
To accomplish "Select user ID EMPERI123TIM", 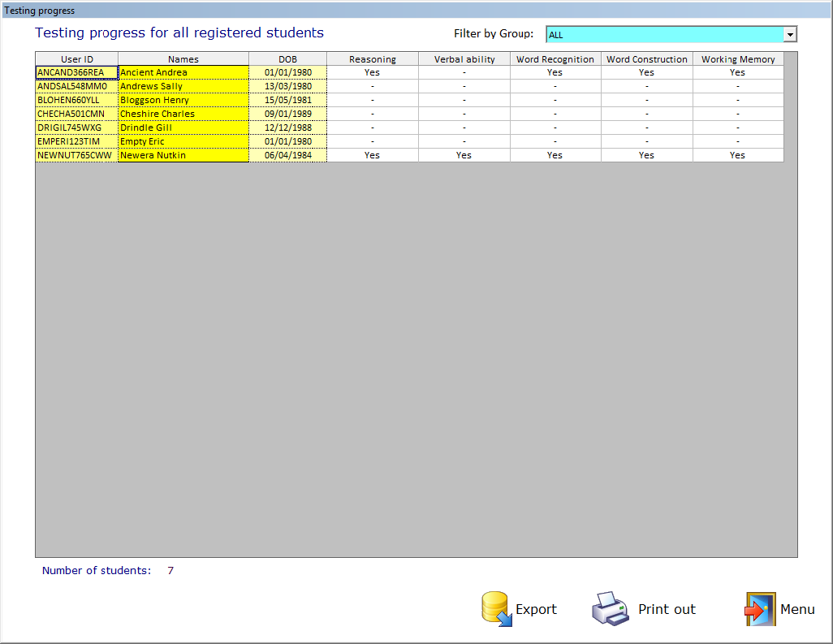I will coord(77,141).
